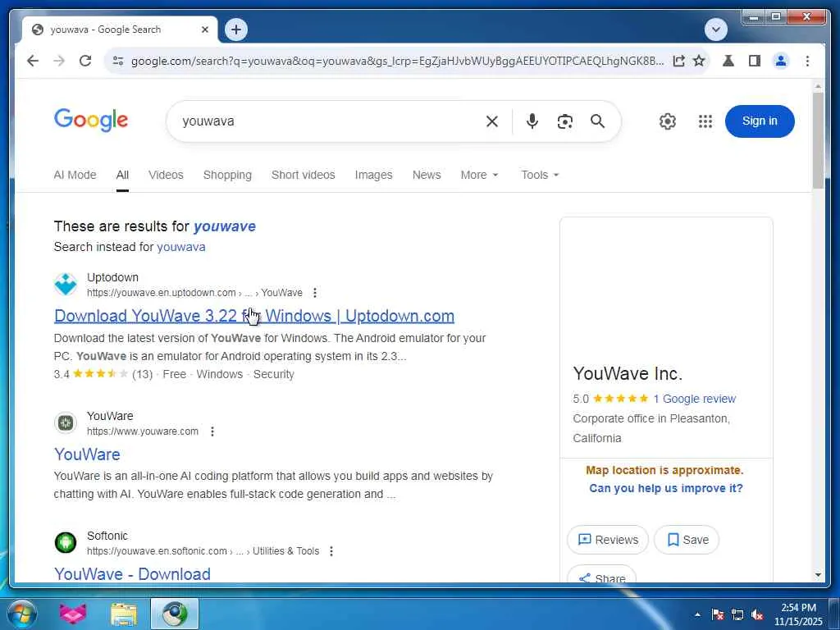
Task: Click the Softonic site favicon
Action: [66, 543]
